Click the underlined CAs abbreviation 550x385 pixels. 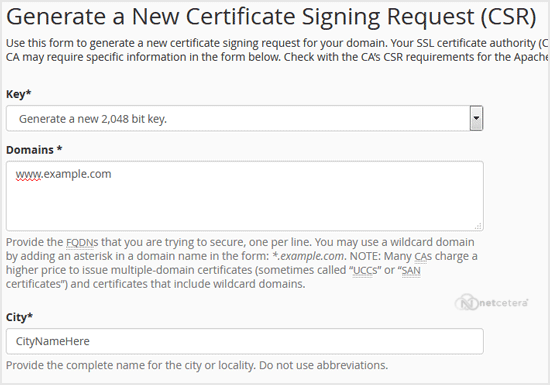click(x=423, y=256)
